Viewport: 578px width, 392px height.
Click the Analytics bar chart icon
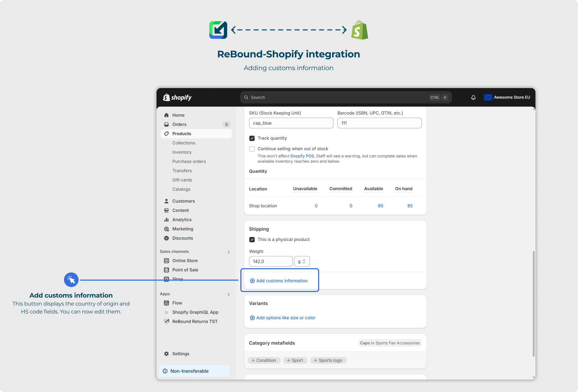coord(166,220)
